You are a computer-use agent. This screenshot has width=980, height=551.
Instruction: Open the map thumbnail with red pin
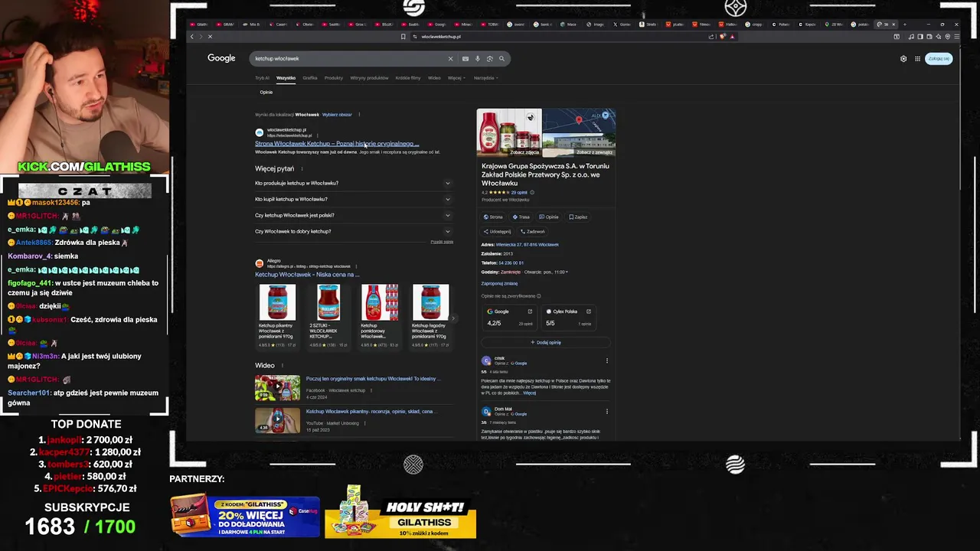coord(579,120)
